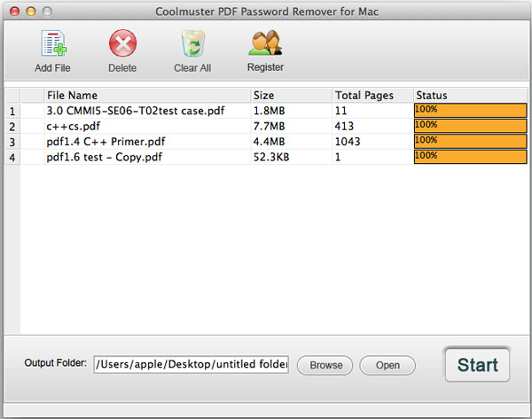Select the File Name column header
This screenshot has width=532, height=419.
[147, 96]
